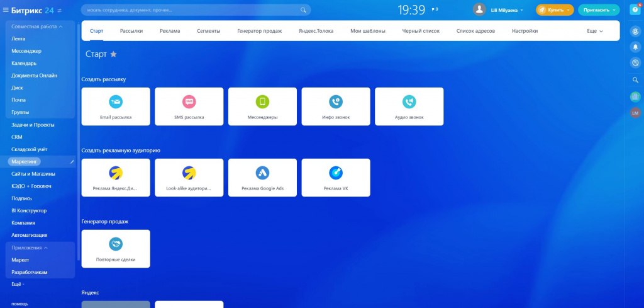Go to Задачи и Проекты
The image size is (644, 308).
pos(33,125)
